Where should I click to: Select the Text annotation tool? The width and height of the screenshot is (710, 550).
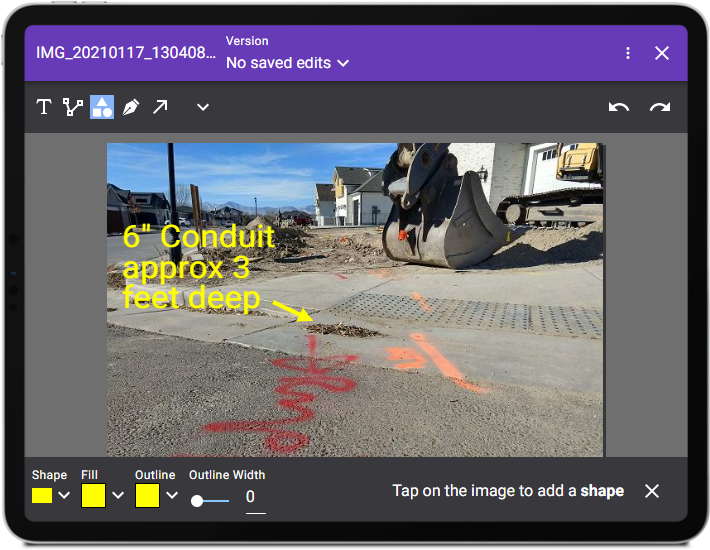pos(44,107)
